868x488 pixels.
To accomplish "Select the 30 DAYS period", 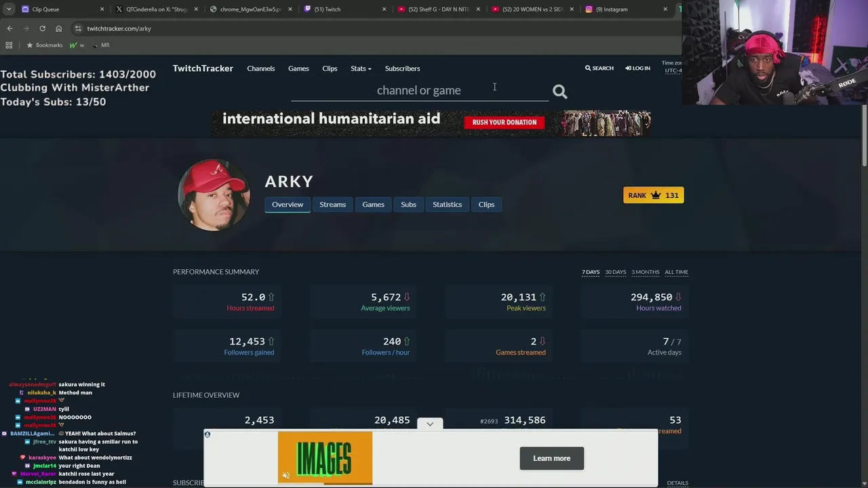I will click(x=615, y=272).
